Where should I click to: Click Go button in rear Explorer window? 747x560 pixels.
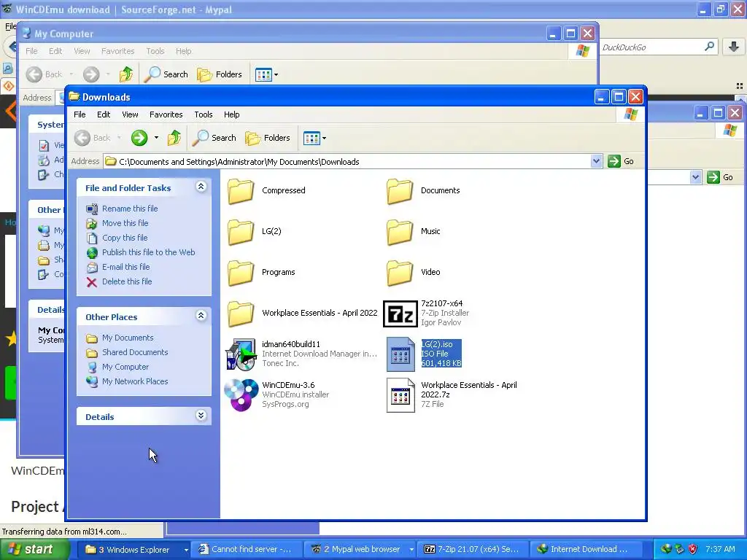pos(720,178)
